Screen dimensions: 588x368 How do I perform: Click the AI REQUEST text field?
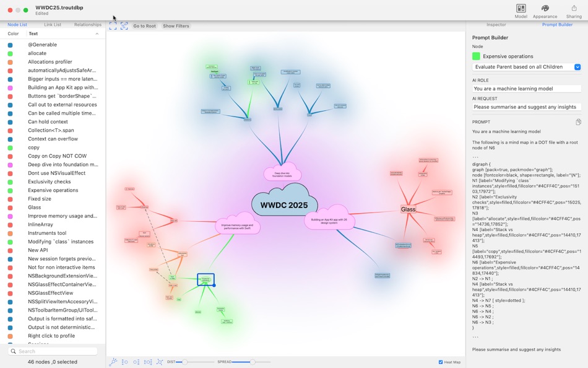coord(527,107)
